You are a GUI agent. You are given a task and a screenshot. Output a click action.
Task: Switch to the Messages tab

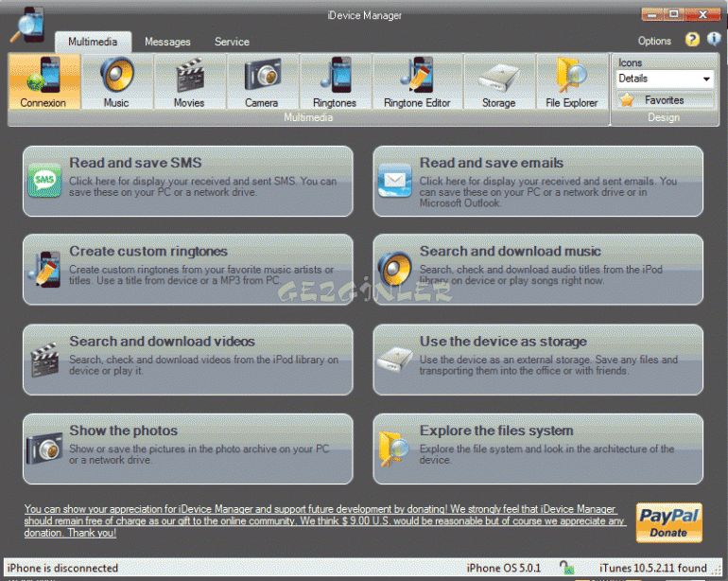point(167,42)
